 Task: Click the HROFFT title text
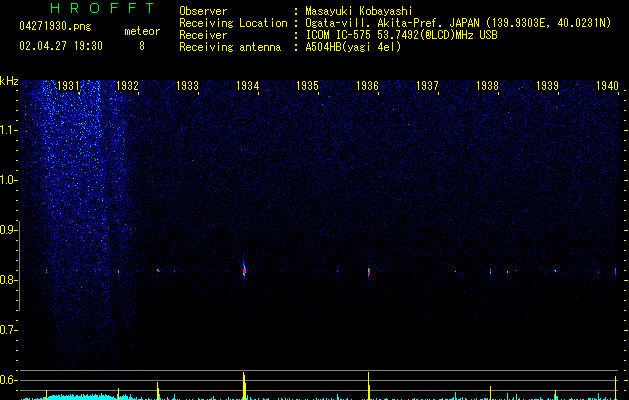point(103,8)
